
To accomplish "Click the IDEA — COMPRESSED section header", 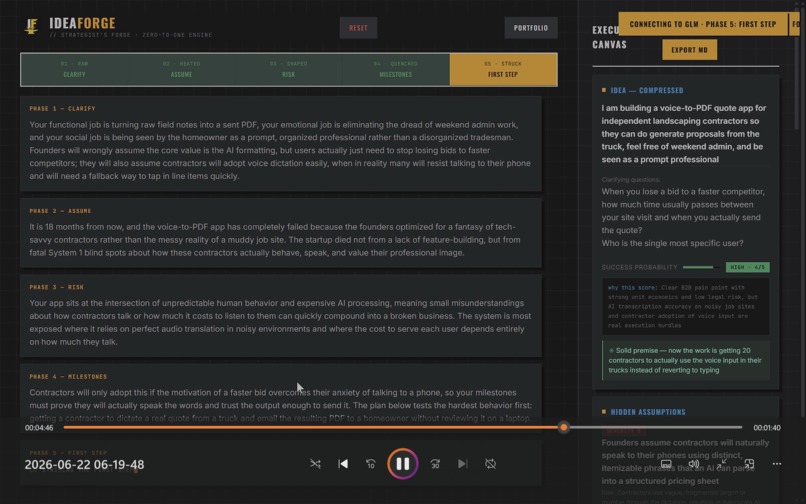I will (647, 91).
